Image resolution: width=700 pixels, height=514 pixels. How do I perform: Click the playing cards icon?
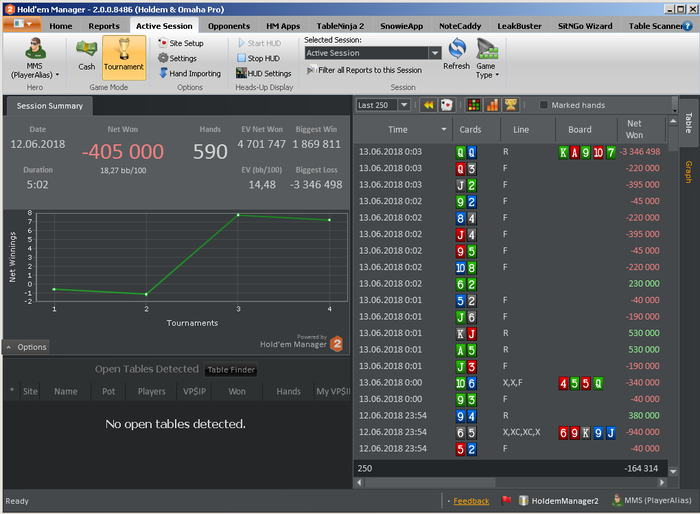pyautogui.click(x=446, y=105)
